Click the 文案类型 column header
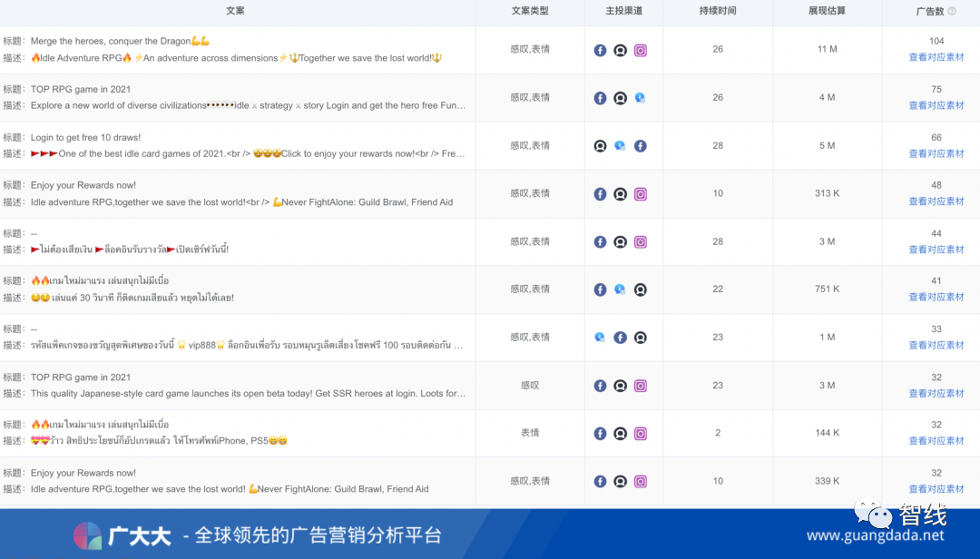 530,12
